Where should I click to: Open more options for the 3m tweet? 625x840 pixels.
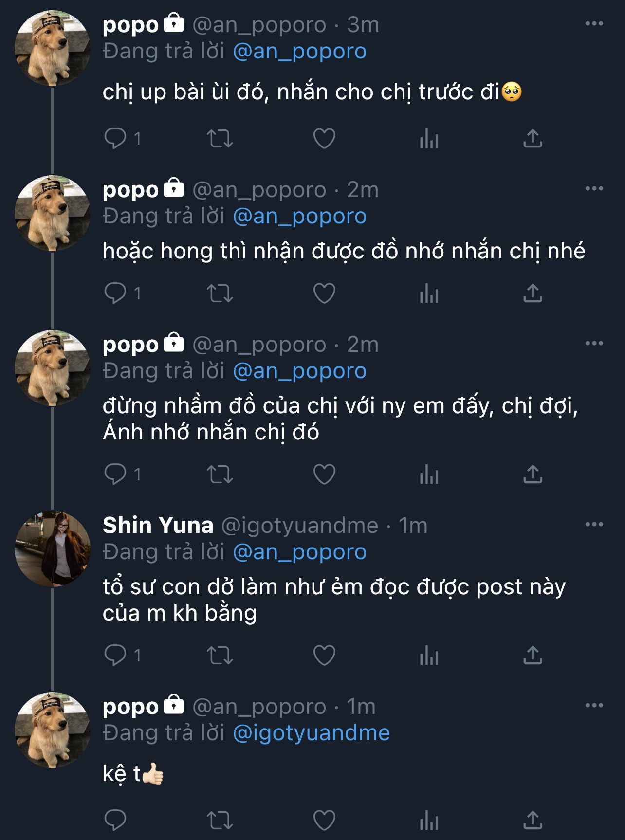pos(594,24)
